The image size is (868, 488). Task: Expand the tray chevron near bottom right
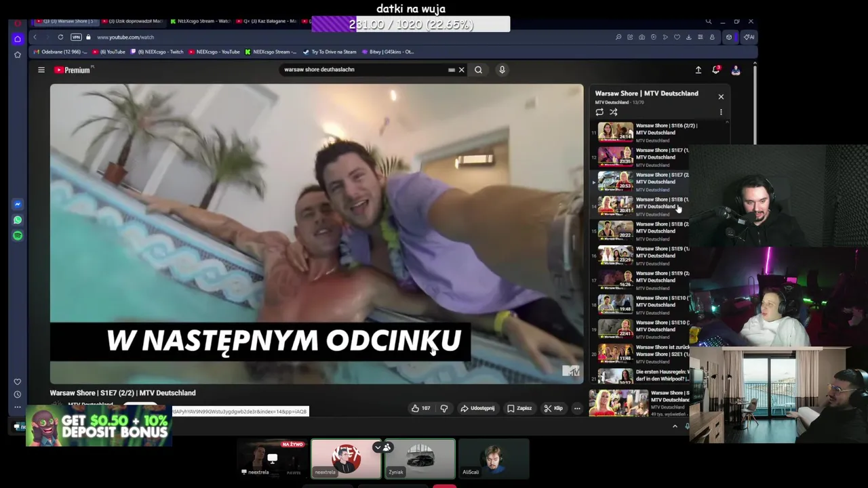tap(675, 426)
